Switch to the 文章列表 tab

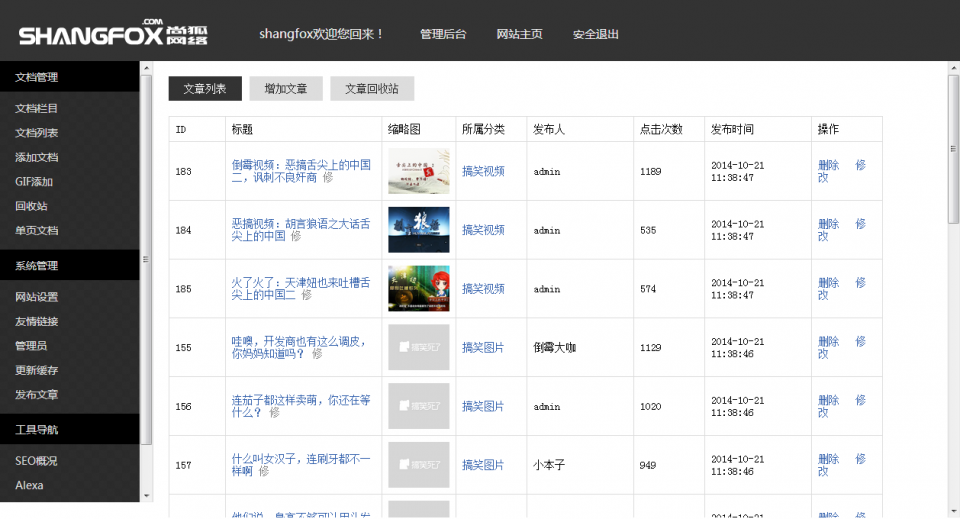pos(205,89)
